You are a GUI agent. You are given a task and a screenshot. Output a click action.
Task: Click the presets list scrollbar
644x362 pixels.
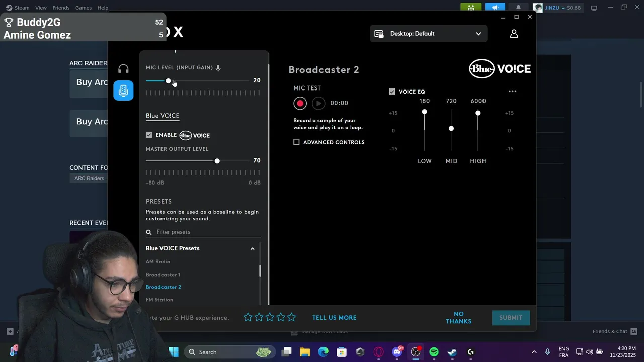pos(260,271)
